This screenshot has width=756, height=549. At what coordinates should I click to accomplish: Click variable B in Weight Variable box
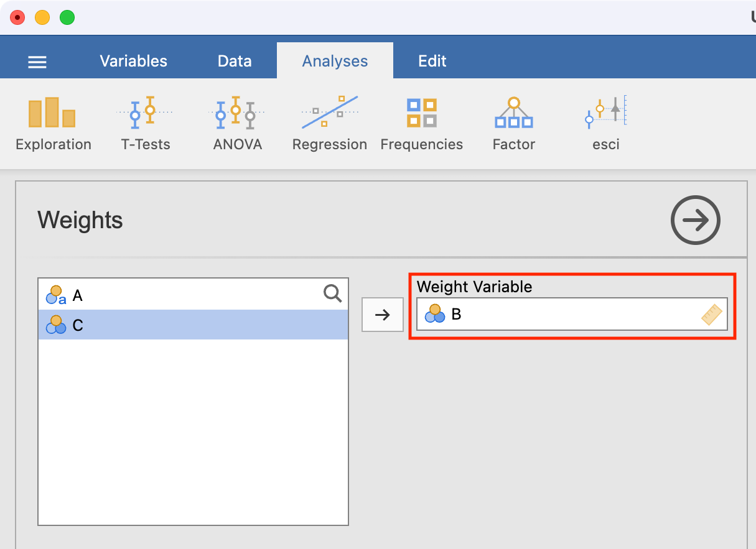click(x=456, y=315)
